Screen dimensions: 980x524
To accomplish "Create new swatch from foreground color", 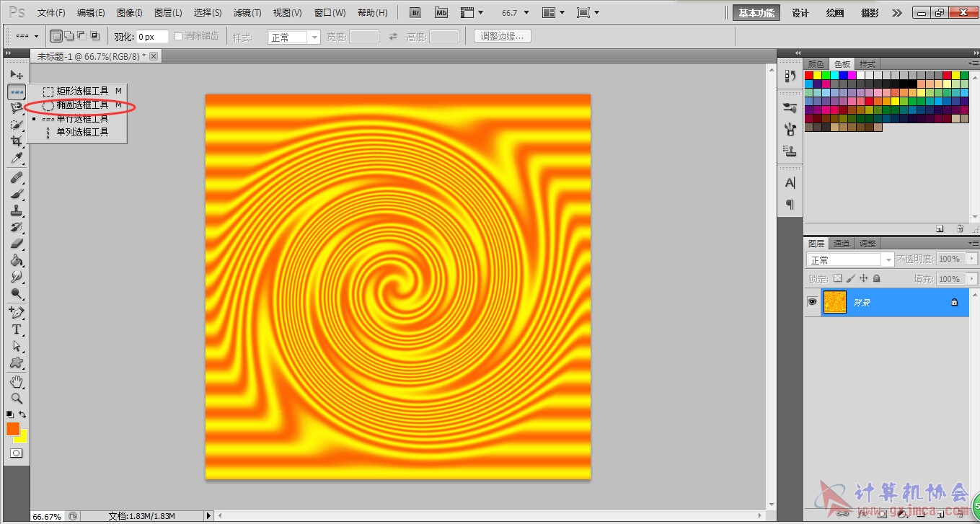I will pos(940,228).
